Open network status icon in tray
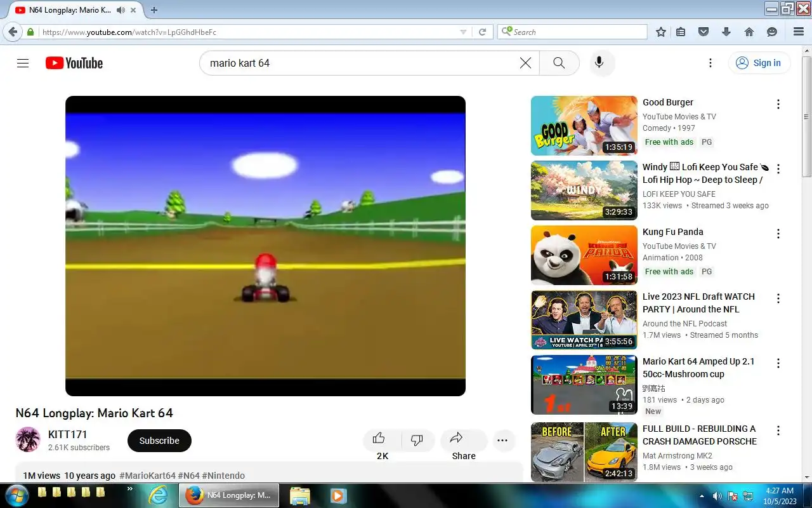This screenshot has width=812, height=508. click(x=748, y=496)
